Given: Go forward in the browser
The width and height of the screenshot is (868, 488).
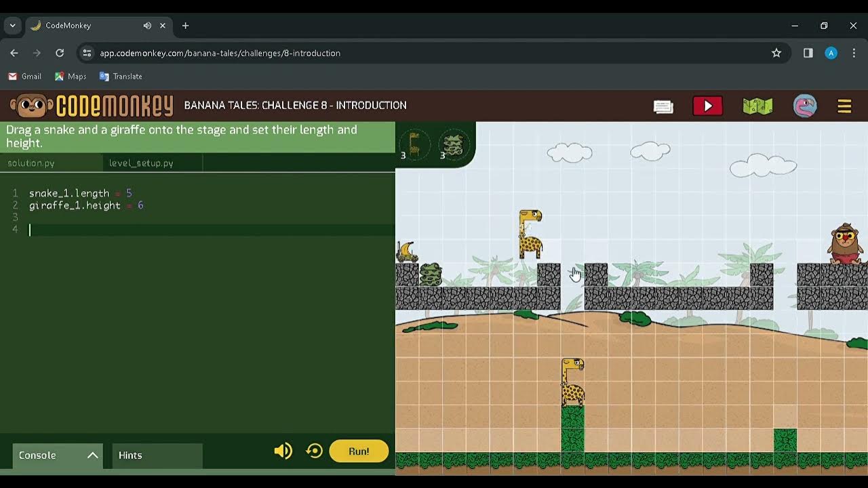Looking at the screenshot, I should click(x=37, y=53).
